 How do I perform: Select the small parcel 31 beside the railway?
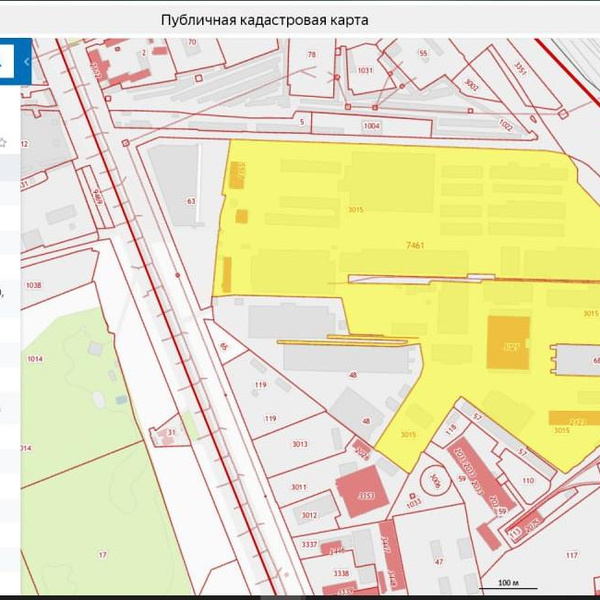tap(171, 433)
